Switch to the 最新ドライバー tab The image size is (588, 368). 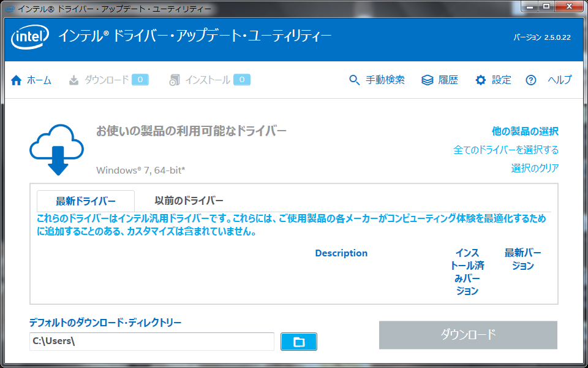click(86, 201)
